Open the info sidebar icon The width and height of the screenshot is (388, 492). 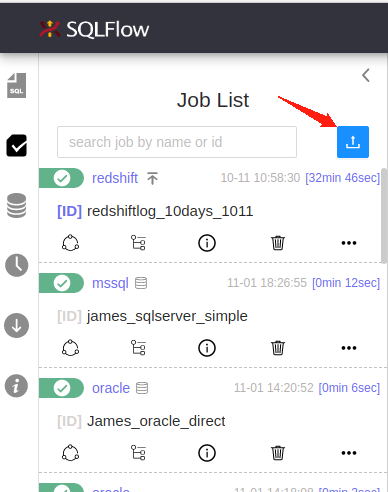click(16, 386)
